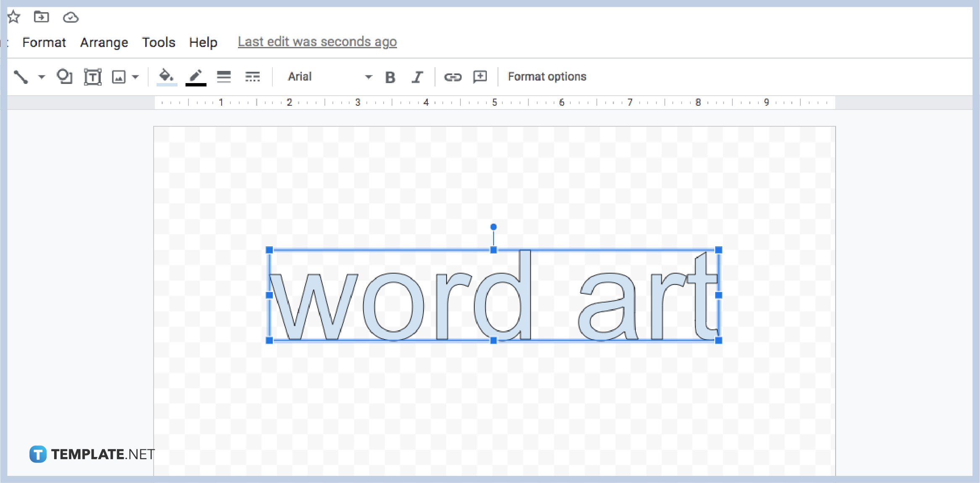Image resolution: width=980 pixels, height=483 pixels.
Task: Toggle italic on the word art text
Action: 417,76
